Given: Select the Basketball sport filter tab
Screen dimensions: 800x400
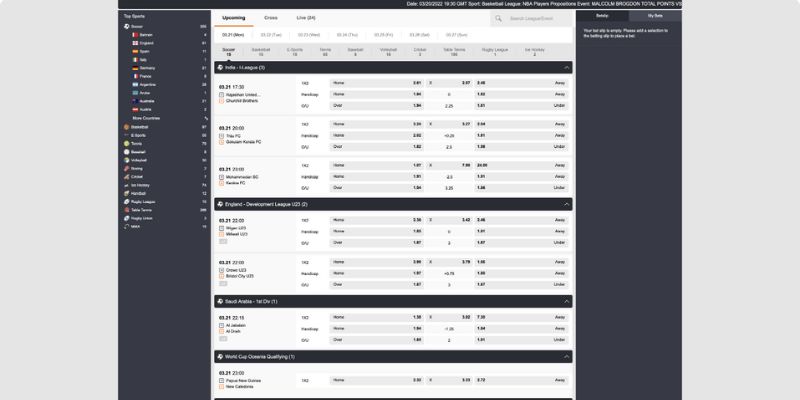Looking at the screenshot, I should point(261,52).
